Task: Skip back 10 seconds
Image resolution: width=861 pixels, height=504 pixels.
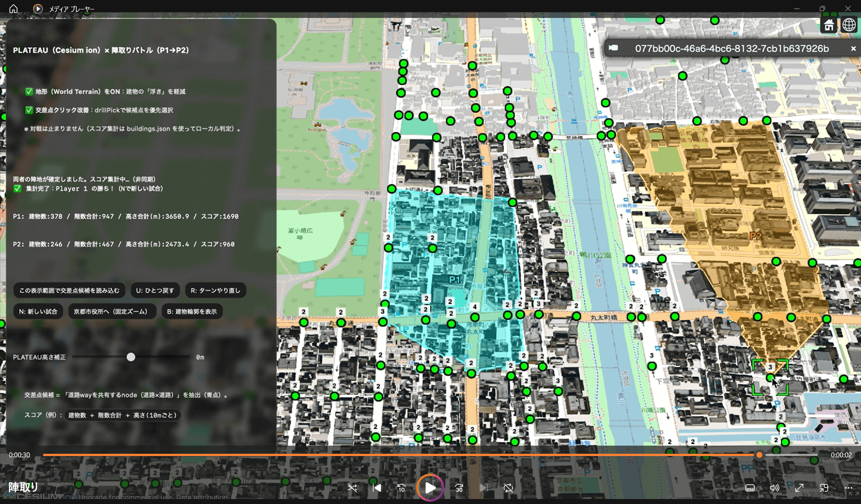Action: point(401,488)
